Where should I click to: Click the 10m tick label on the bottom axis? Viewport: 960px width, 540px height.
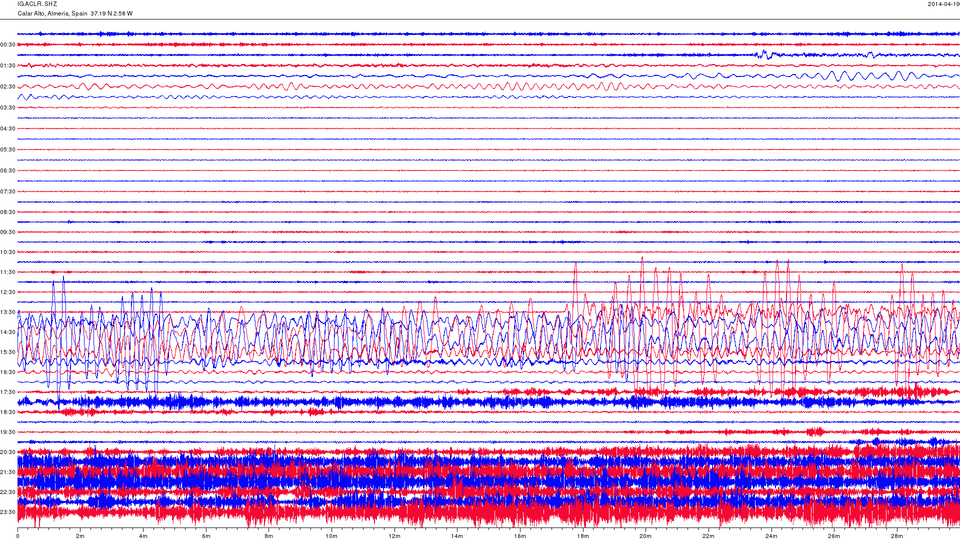click(x=331, y=536)
